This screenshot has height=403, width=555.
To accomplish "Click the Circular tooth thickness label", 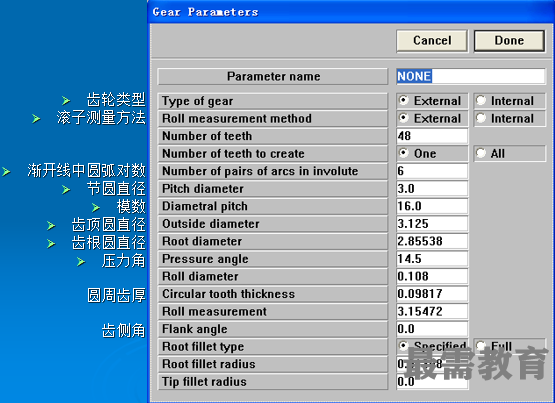I will tap(273, 294).
